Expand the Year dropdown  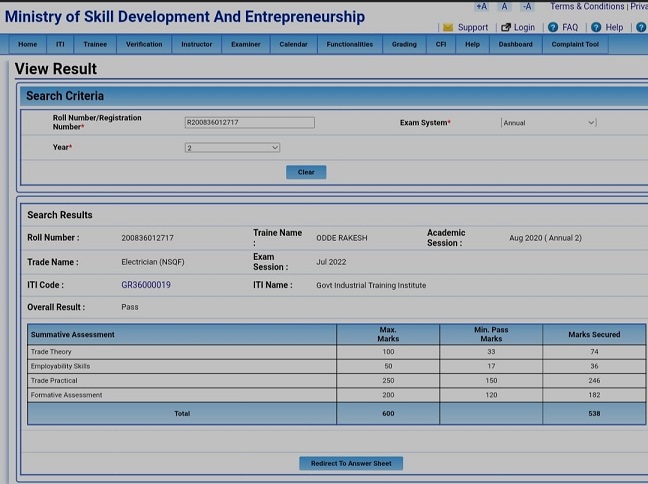[232, 148]
